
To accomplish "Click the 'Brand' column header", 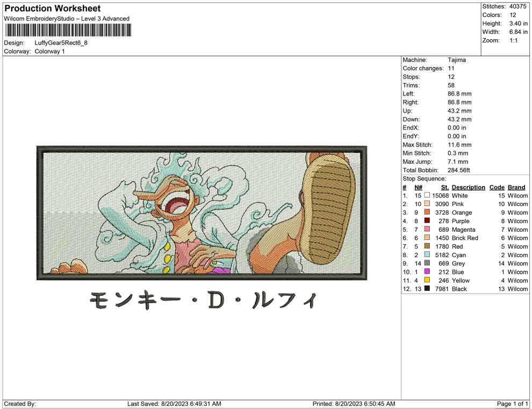I will [x=516, y=187].
